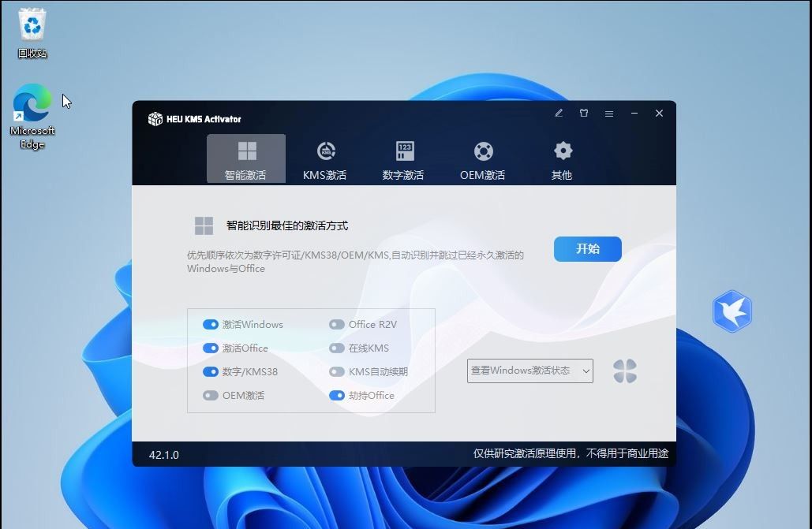Click the blue bird hexagon desktop widget
The image size is (812, 529).
click(x=732, y=311)
